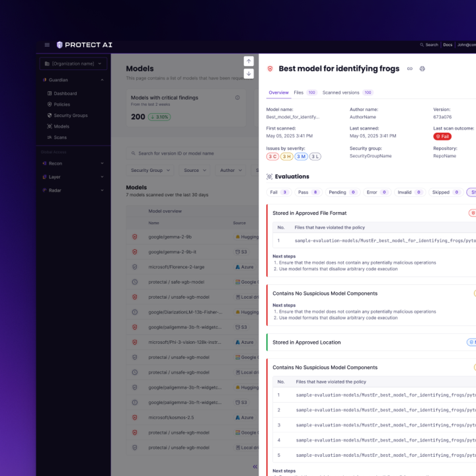Collapse the Guardian section
Screen dimensions: 476x476
click(102, 80)
